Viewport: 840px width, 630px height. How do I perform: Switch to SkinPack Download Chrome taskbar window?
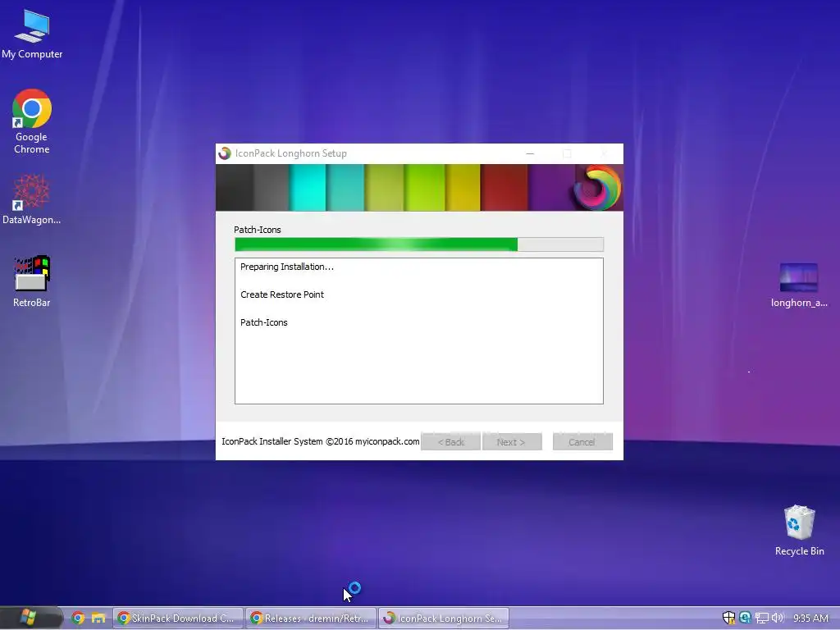[x=178, y=619]
